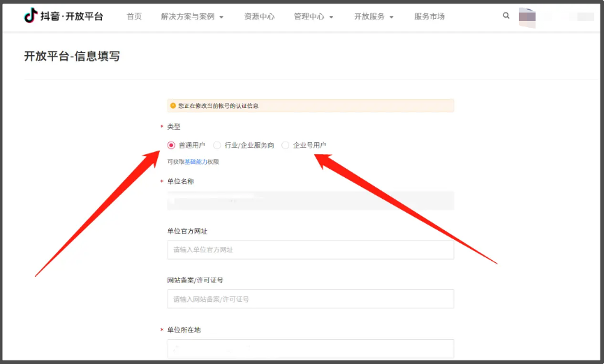The image size is (604, 364).
Task: Click the 您正在修改当前帐号的认证信息 notice banner
Action: tap(311, 106)
